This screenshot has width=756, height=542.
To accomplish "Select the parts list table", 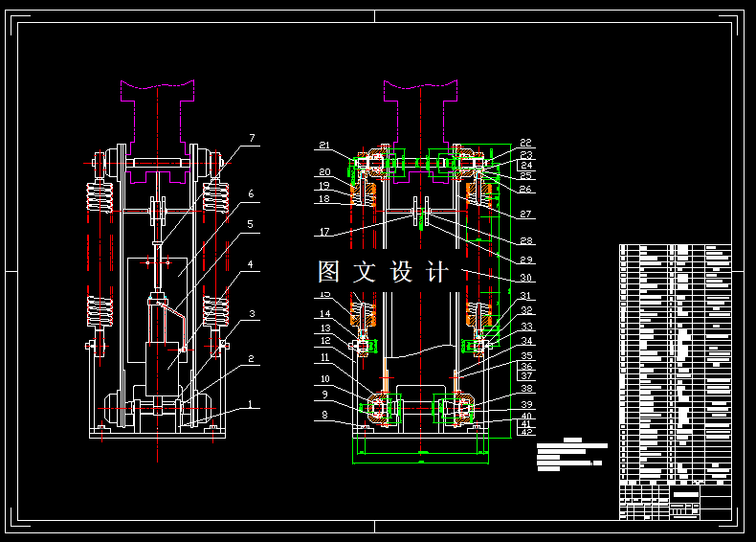I will pos(676,365).
